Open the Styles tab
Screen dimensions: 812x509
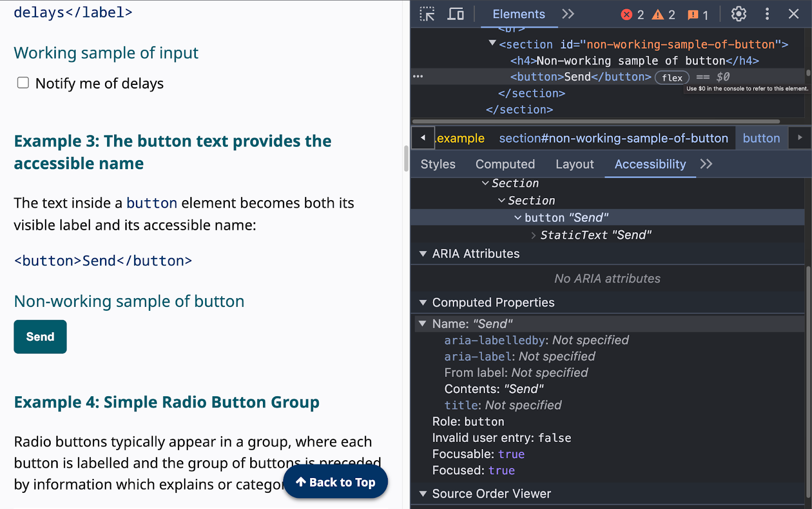(x=437, y=164)
